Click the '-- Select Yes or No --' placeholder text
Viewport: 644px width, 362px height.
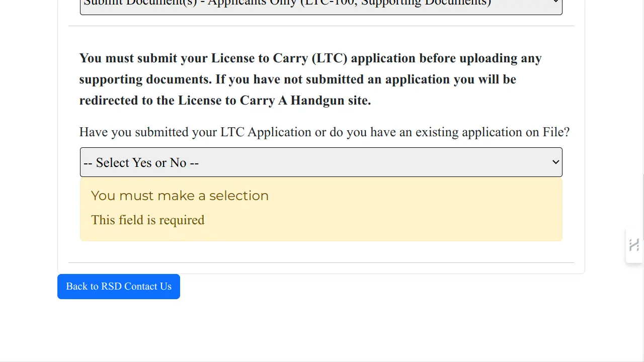coord(141,162)
